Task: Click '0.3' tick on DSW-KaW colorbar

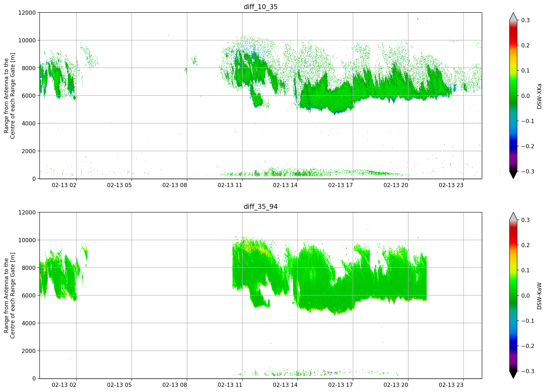Action: (x=525, y=220)
